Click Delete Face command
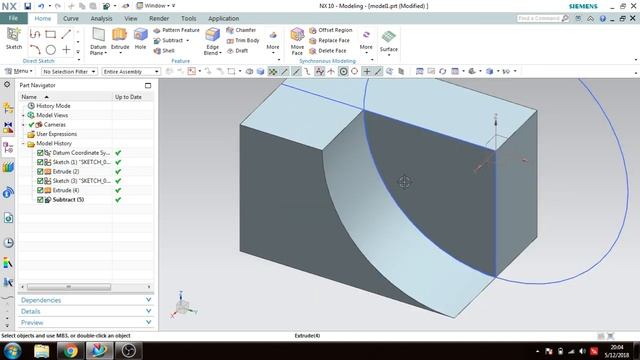 click(x=328, y=51)
